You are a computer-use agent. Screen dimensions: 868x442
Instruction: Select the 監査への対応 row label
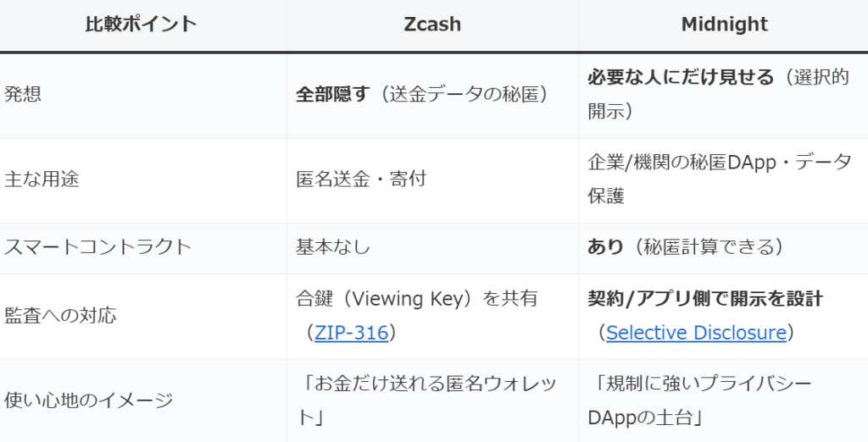(60, 316)
